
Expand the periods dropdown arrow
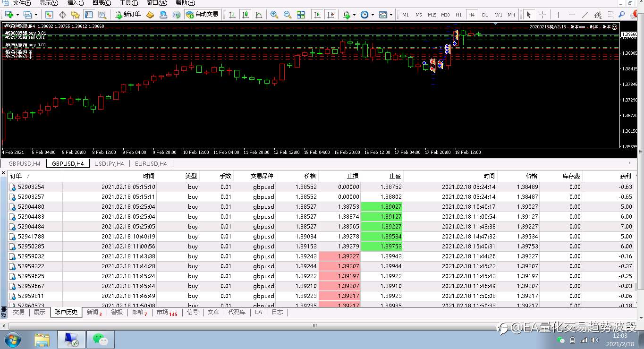coord(372,15)
